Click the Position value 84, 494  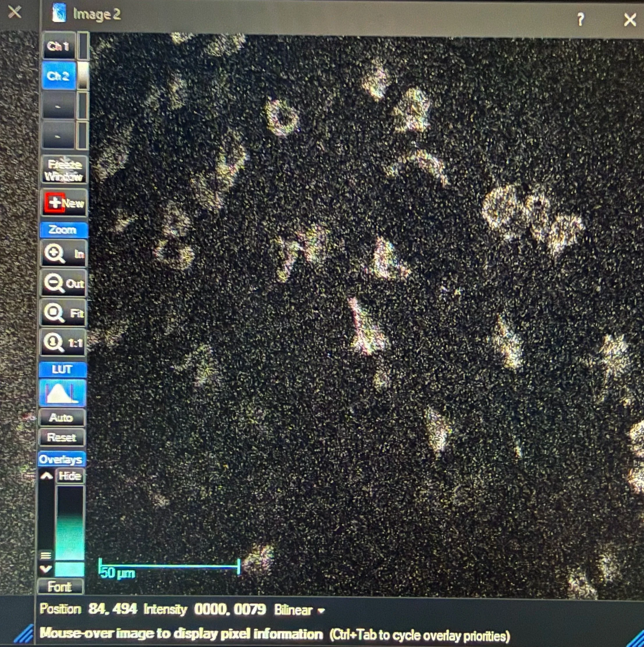[113, 609]
